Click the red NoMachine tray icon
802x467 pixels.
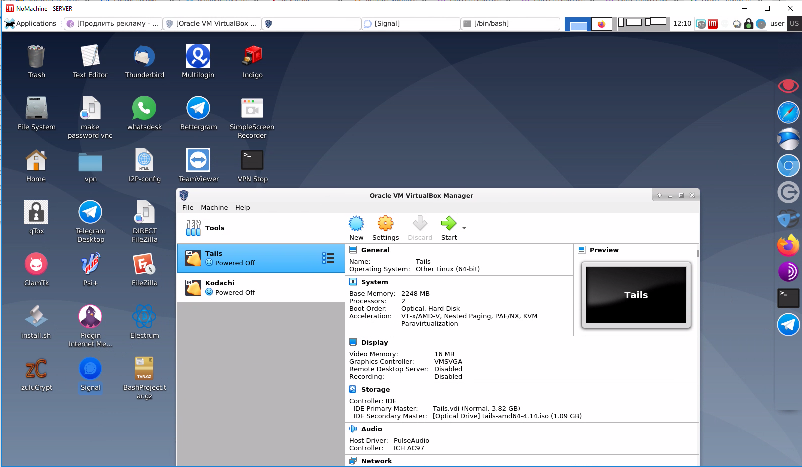tap(712, 24)
